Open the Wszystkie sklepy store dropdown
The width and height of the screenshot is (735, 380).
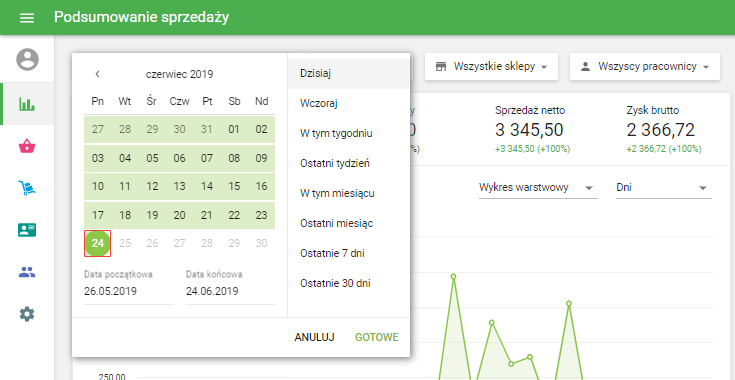[x=491, y=67]
